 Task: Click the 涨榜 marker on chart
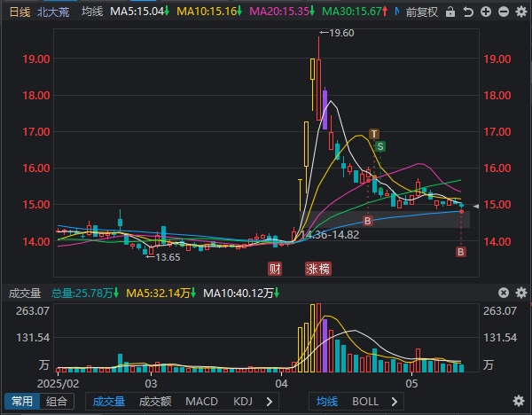[317, 268]
